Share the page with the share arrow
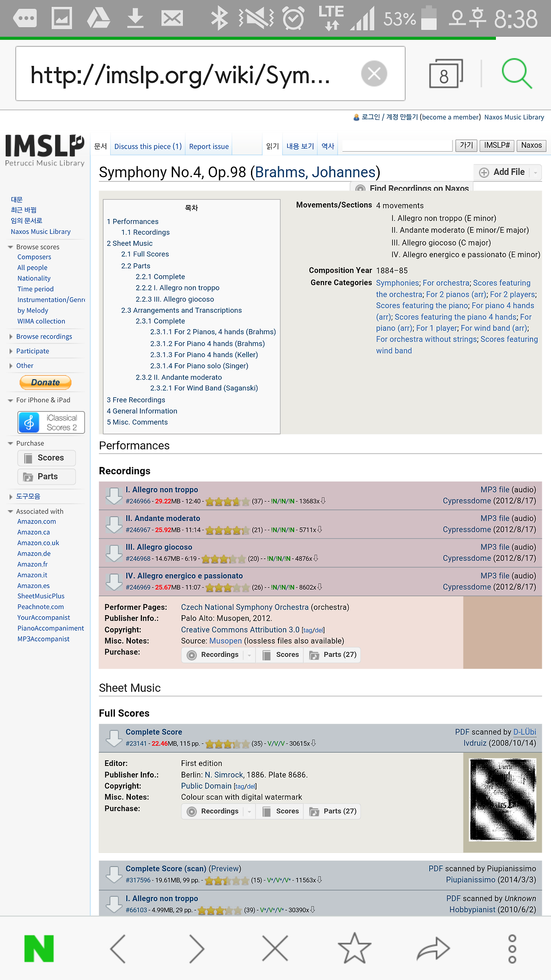This screenshot has height=980, width=551. pos(433,948)
